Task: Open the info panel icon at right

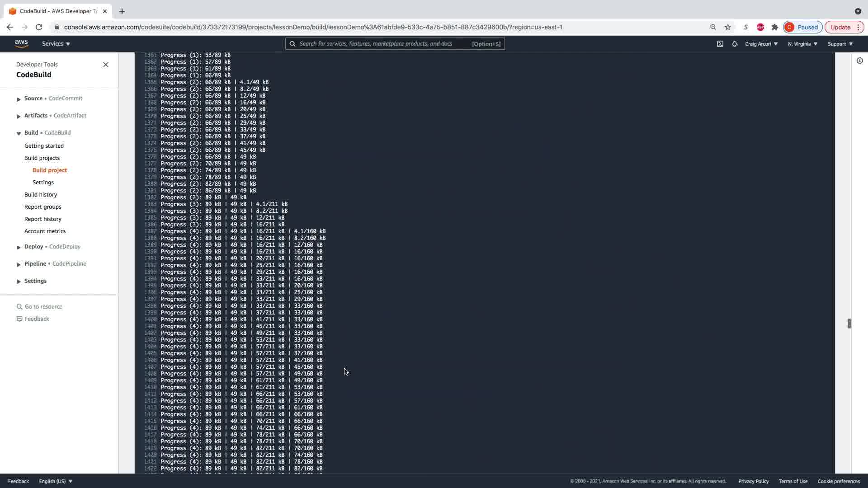Action: tap(859, 61)
